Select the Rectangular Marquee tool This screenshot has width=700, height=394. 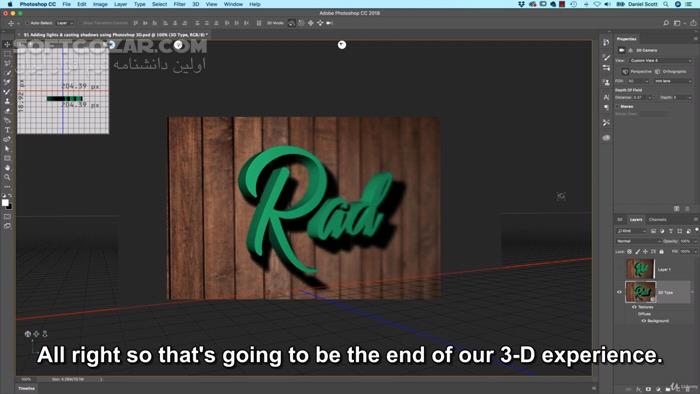(x=7, y=54)
